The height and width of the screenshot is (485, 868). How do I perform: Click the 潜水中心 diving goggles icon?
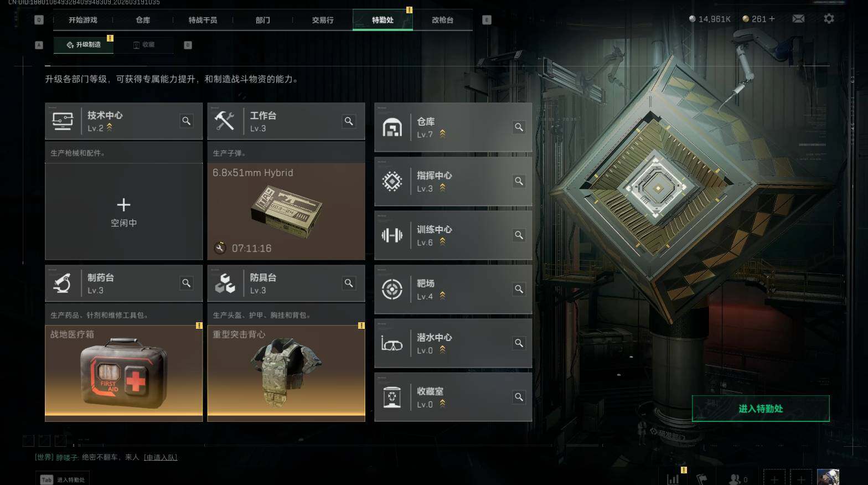[392, 343]
